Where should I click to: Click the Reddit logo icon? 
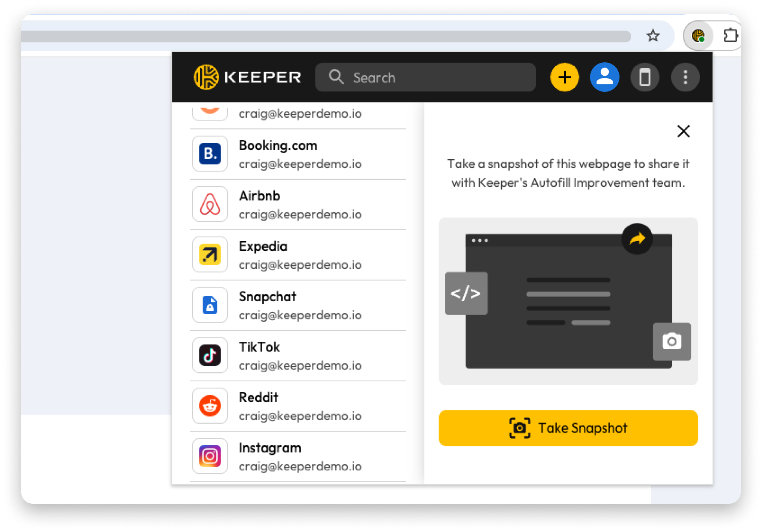[x=210, y=406]
